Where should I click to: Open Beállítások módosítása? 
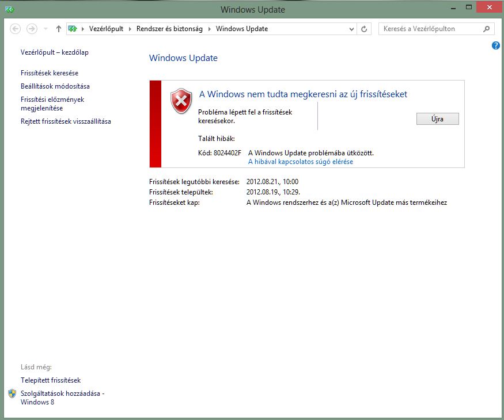(x=55, y=86)
